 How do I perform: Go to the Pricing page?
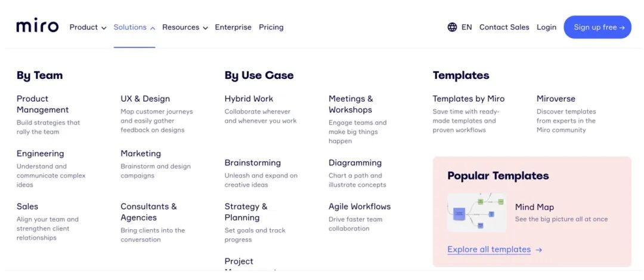pyautogui.click(x=271, y=27)
